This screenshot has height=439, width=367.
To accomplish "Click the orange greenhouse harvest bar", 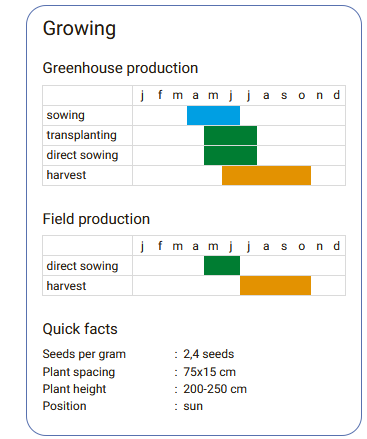I will (266, 175).
